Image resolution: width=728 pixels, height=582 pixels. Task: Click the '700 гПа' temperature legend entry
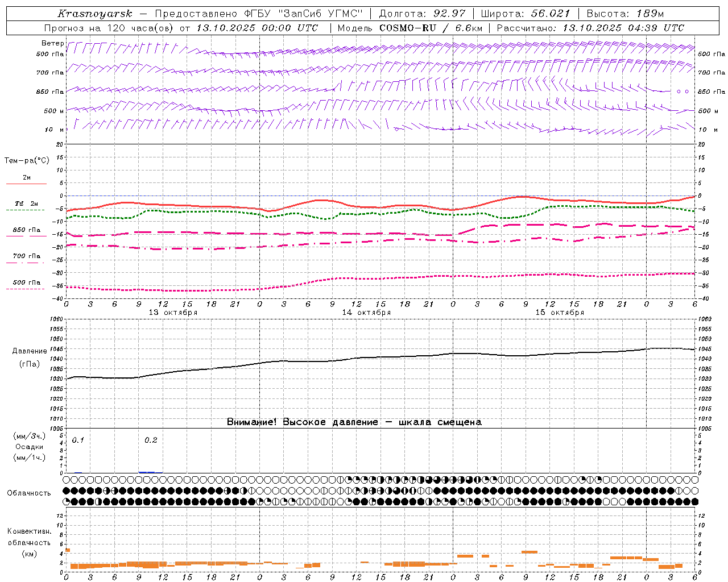(x=26, y=256)
